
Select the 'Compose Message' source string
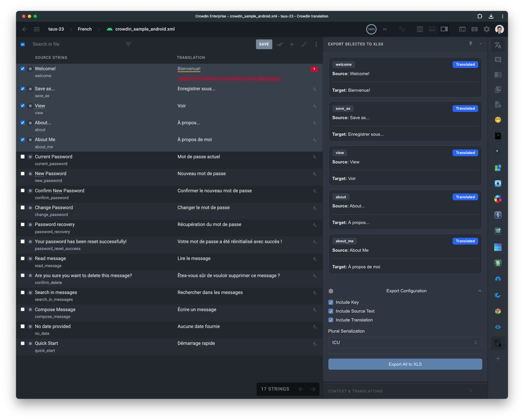click(55, 309)
